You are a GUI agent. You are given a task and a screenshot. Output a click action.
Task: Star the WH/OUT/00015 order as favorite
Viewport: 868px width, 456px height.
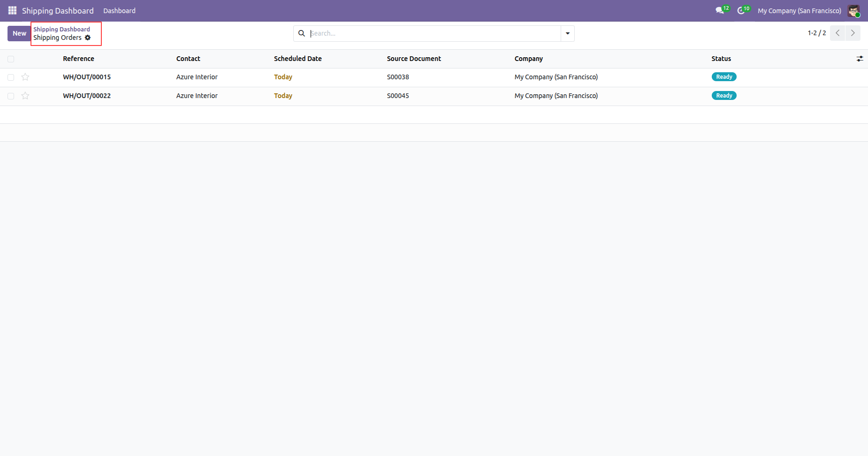[25, 77]
